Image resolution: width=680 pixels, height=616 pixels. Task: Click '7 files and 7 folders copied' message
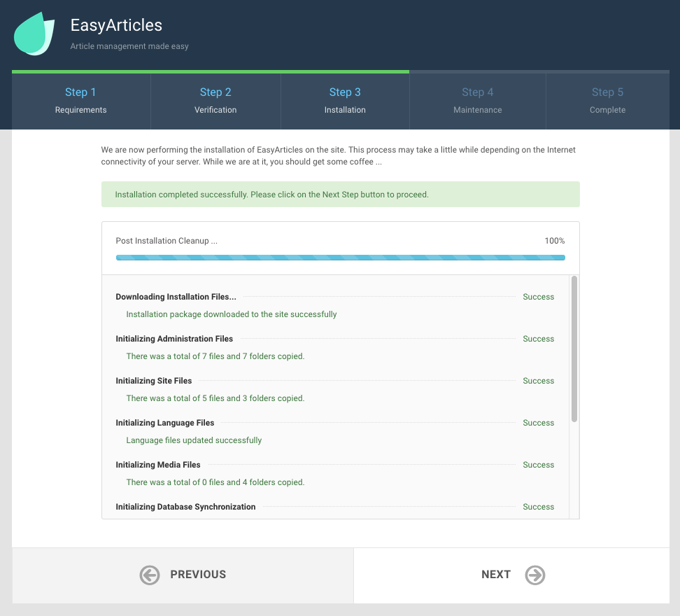click(x=215, y=356)
